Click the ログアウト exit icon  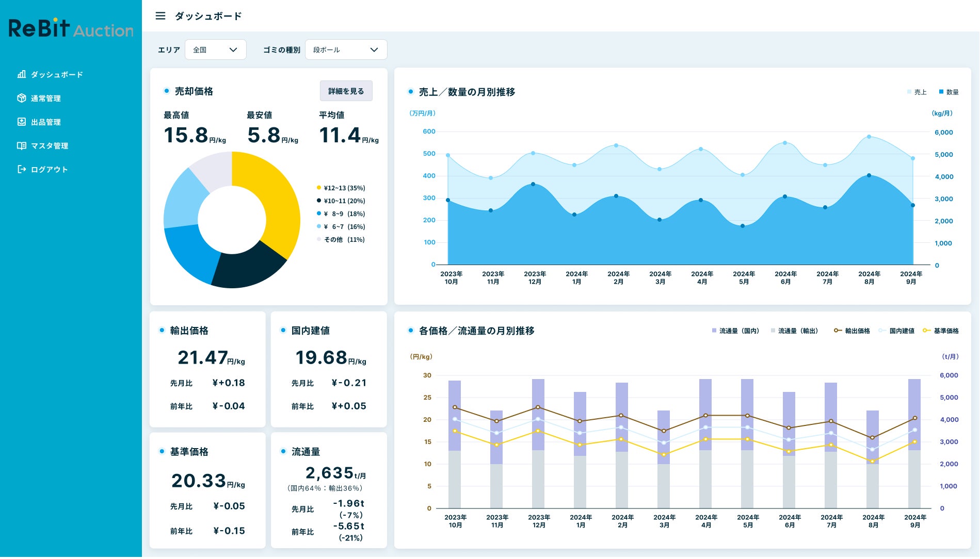21,169
